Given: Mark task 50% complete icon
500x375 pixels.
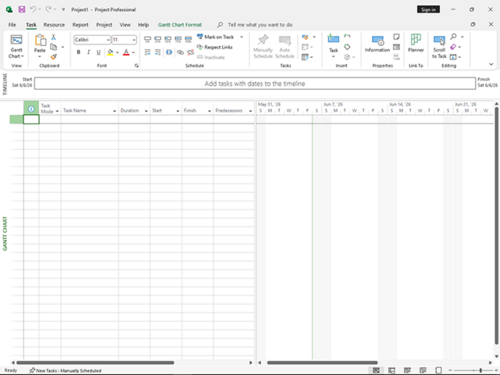Looking at the screenshot, I should (x=168, y=40).
